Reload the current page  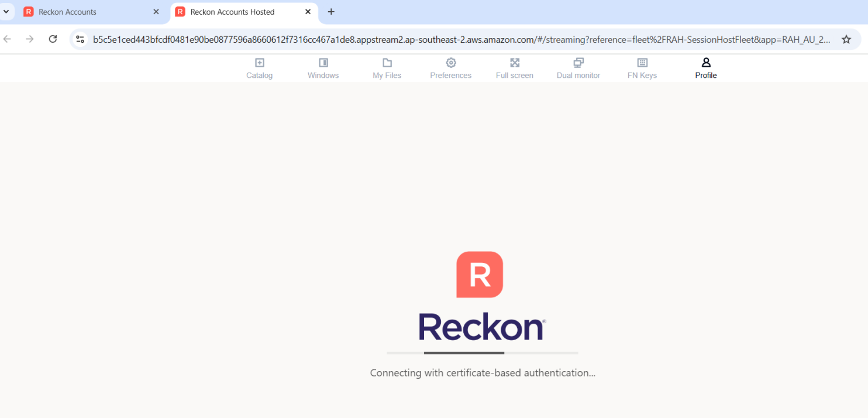point(53,39)
